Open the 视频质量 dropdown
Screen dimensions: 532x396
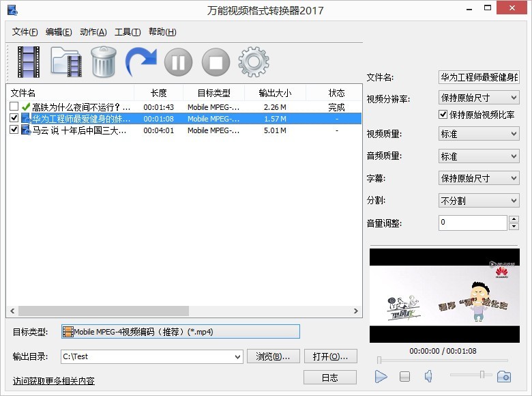coord(479,134)
